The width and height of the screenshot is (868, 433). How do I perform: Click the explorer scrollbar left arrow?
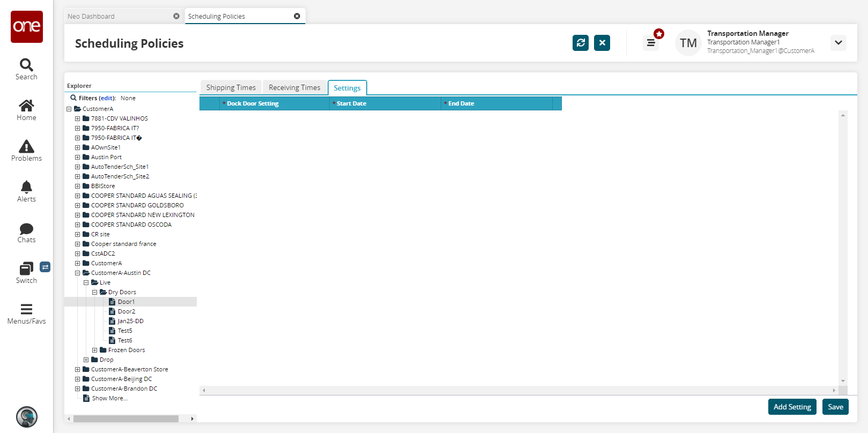point(69,419)
